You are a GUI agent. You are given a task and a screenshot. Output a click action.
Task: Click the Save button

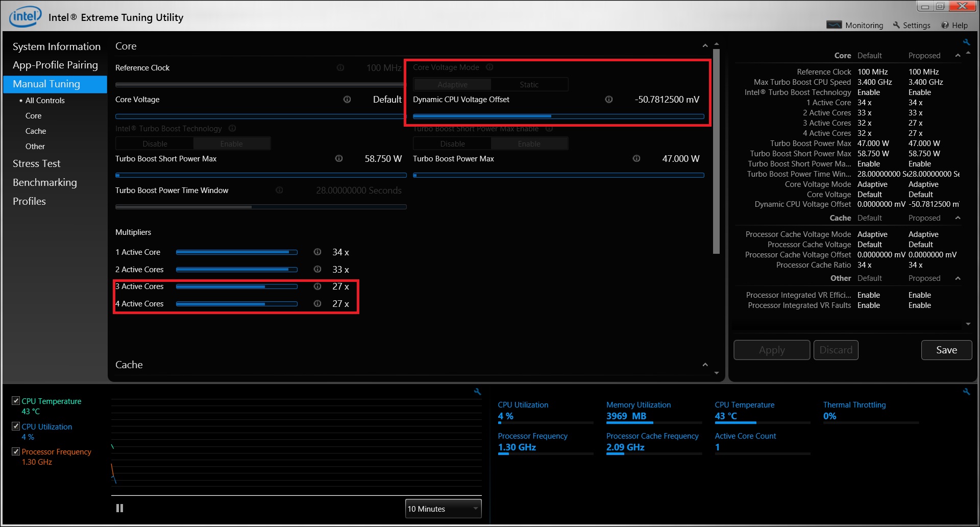pos(946,350)
